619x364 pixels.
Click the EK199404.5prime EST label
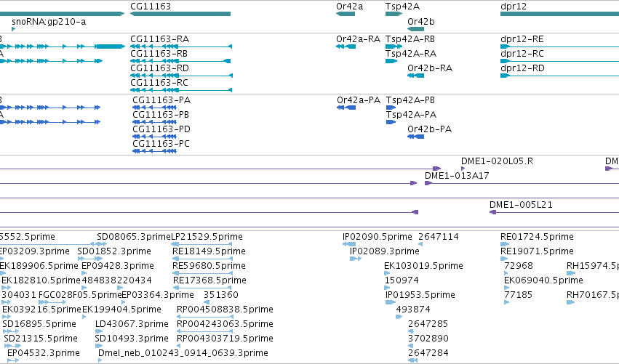121,310
